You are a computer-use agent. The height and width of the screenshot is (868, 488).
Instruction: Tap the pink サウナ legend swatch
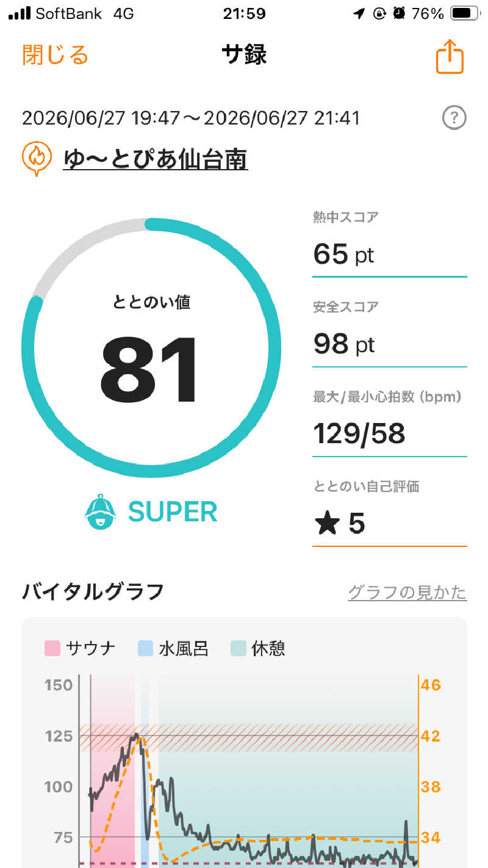pyautogui.click(x=52, y=648)
